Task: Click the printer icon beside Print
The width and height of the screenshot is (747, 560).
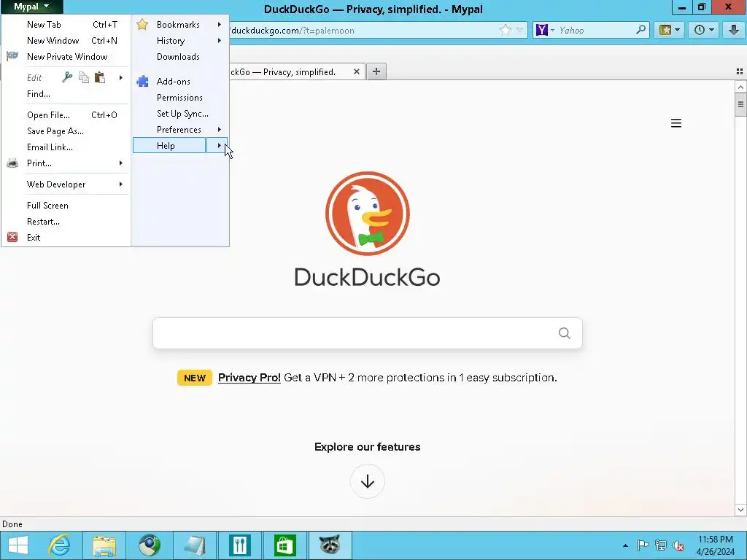Action: click(12, 163)
